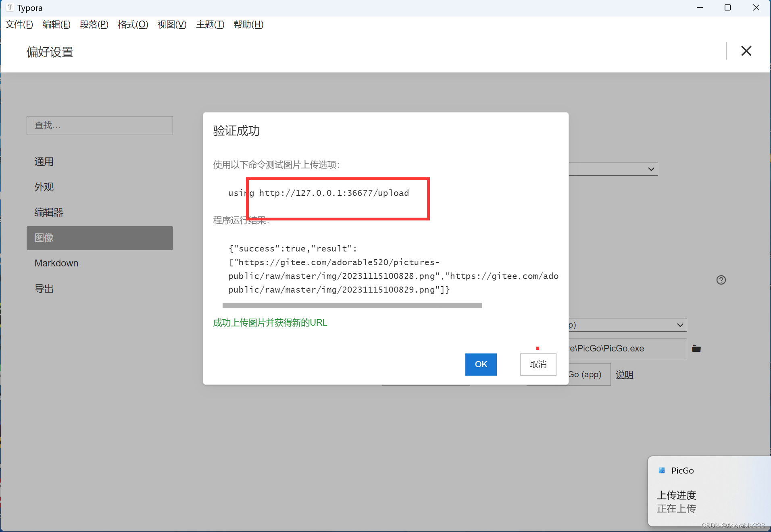Click the command text using http://127.0.0.1:36677/upload
The width and height of the screenshot is (771, 532).
coord(319,193)
